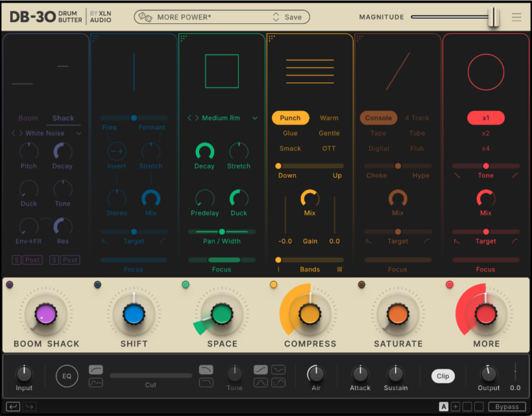Click the square icon in Space panel

tap(221, 71)
